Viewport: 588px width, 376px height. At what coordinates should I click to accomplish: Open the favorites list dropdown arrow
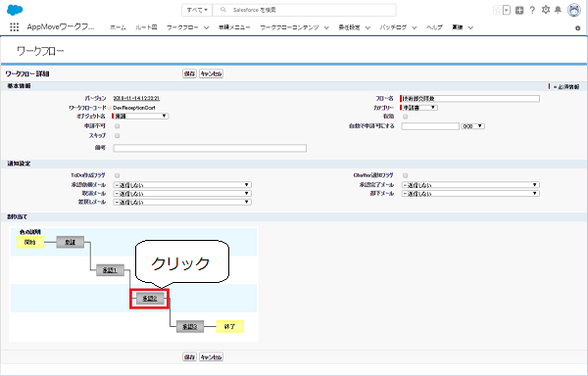pos(507,10)
